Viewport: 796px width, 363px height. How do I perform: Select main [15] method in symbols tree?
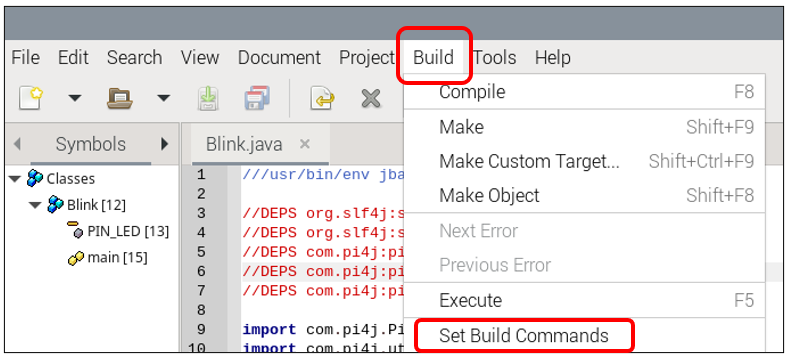point(117,258)
